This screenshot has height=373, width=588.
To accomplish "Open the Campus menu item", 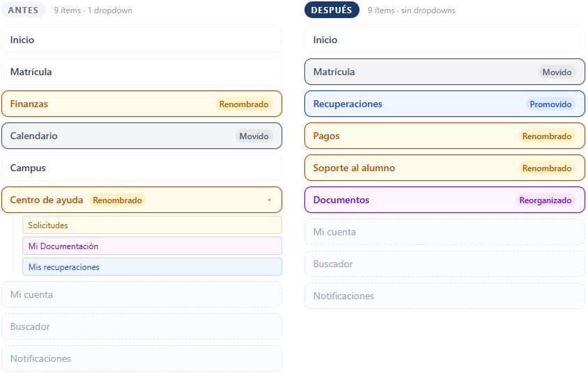I will pos(141,168).
